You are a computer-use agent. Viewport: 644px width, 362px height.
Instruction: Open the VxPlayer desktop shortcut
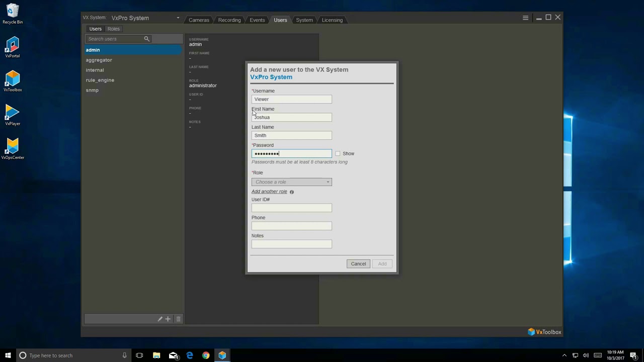(x=13, y=115)
